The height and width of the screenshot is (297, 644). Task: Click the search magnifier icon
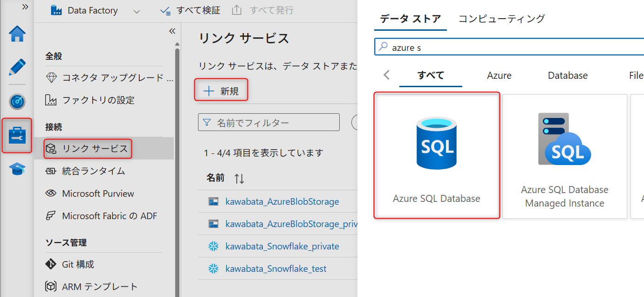pos(384,47)
